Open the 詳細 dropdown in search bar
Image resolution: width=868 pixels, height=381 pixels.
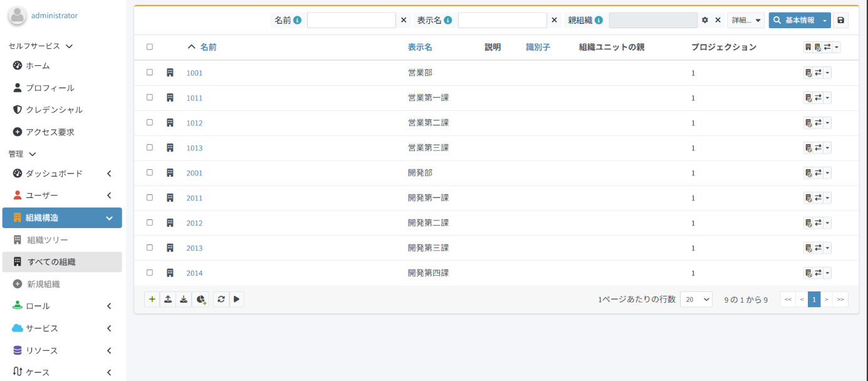pyautogui.click(x=745, y=21)
